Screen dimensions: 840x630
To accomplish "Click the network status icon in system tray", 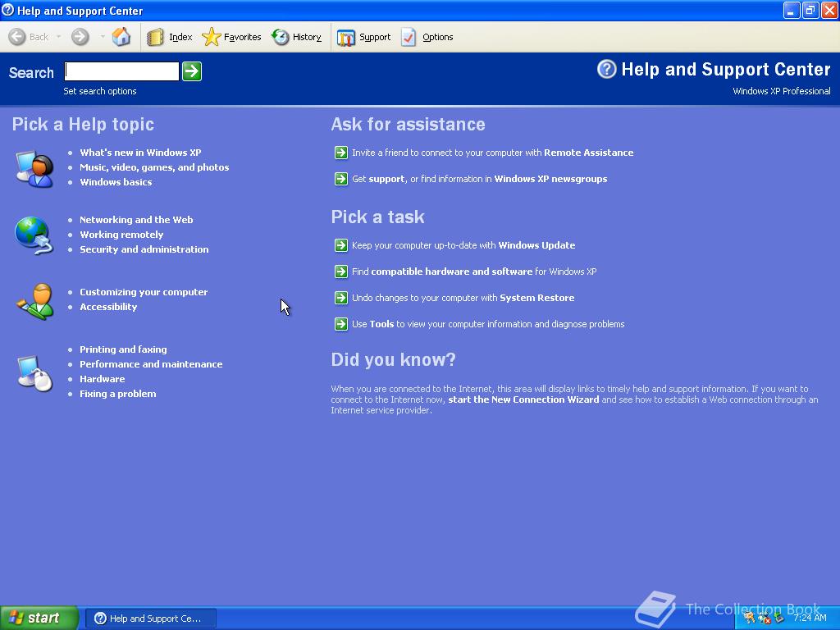I will pyautogui.click(x=763, y=618).
